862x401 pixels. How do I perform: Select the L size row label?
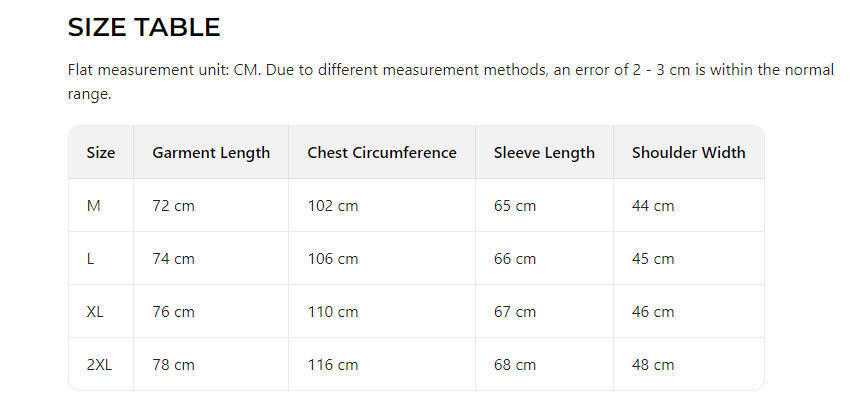[x=91, y=259]
